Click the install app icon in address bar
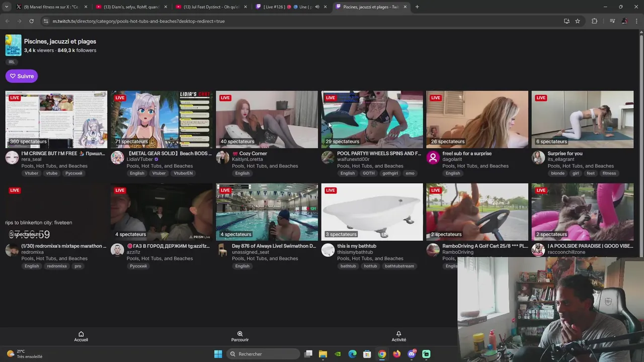 (567, 21)
